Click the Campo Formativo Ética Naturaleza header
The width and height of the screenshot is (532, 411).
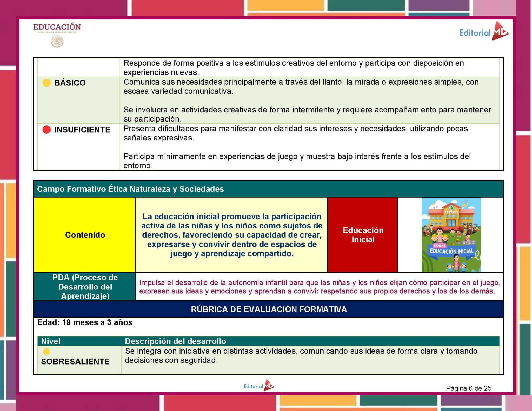coord(130,189)
